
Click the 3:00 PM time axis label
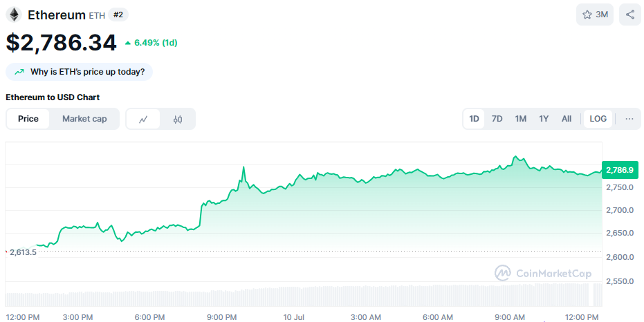(x=77, y=317)
